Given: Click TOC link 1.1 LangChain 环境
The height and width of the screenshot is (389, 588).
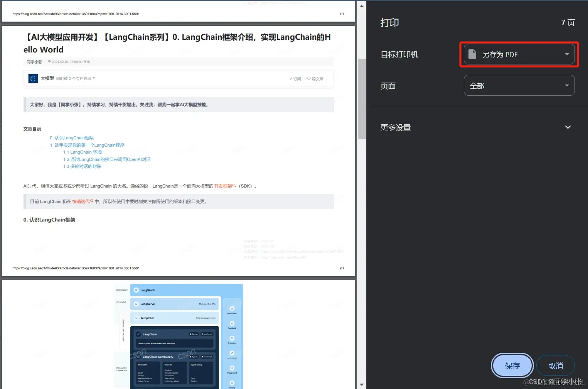Looking at the screenshot, I should [x=83, y=152].
